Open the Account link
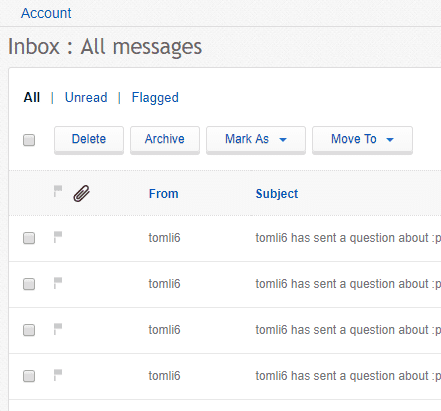 [x=46, y=13]
